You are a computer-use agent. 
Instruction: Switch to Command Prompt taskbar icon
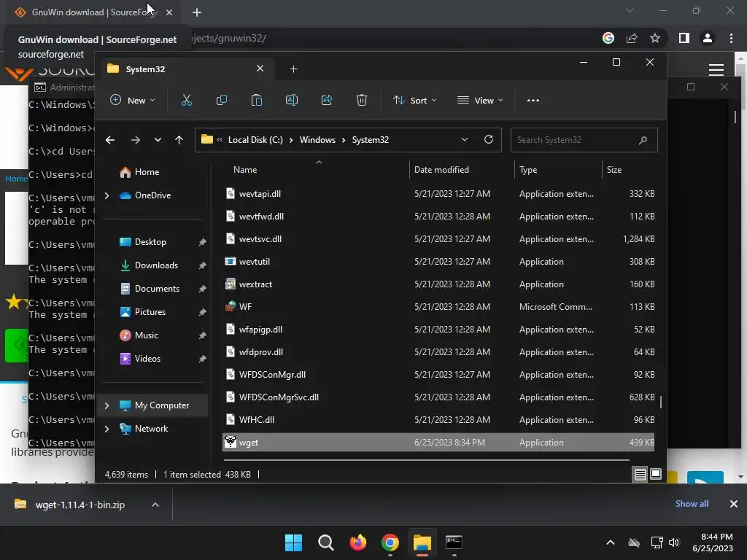click(x=454, y=542)
